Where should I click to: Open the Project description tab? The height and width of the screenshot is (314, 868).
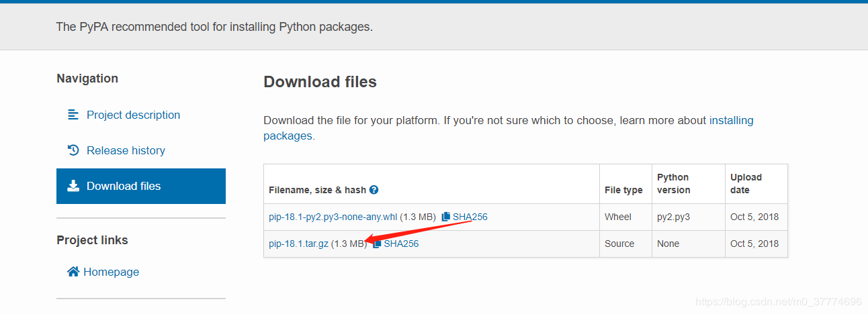133,115
